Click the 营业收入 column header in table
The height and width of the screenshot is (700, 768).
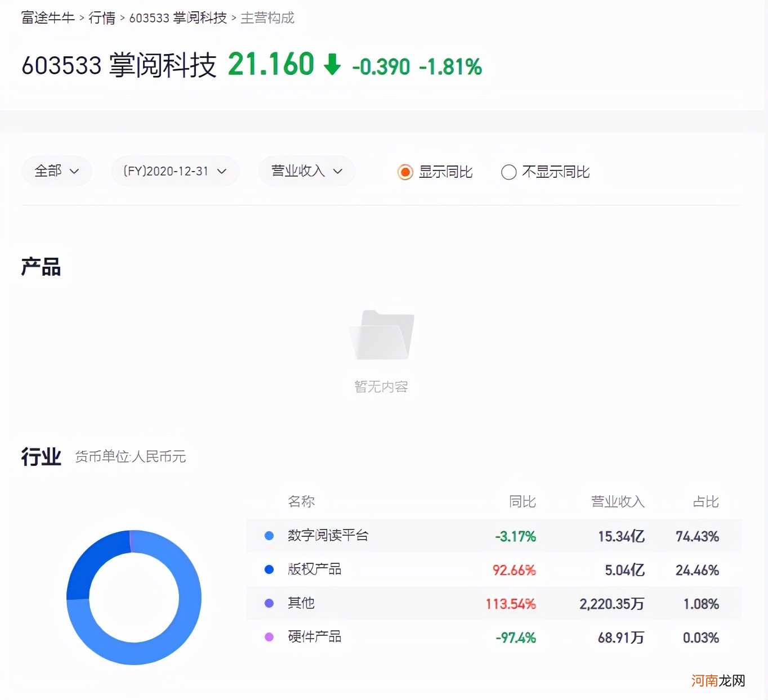coord(618,501)
